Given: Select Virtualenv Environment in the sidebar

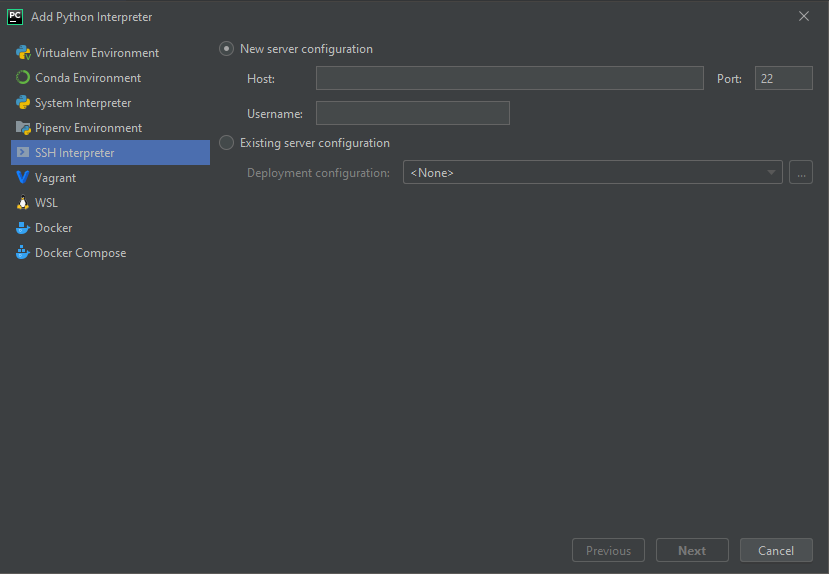Looking at the screenshot, I should tap(110, 53).
